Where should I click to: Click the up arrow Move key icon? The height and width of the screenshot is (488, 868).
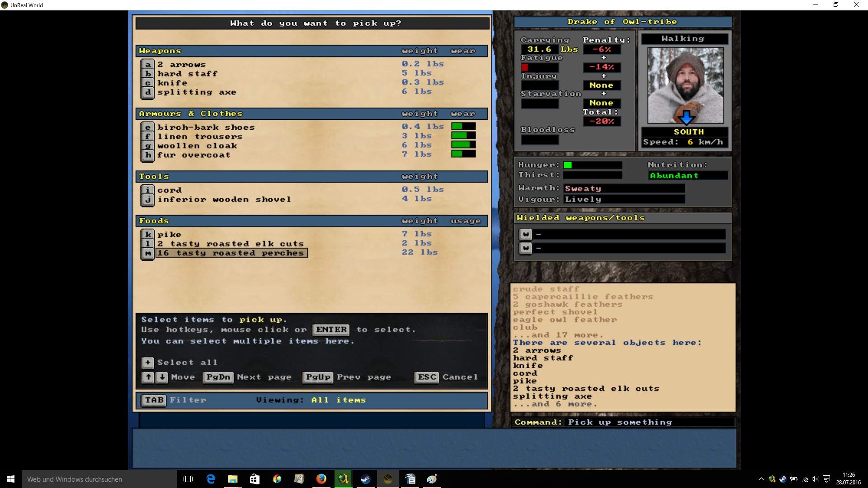click(x=148, y=377)
